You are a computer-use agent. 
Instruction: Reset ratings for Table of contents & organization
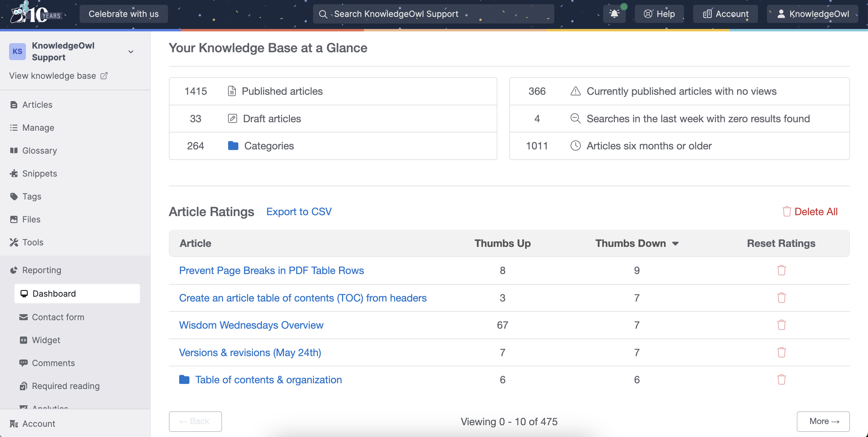(781, 380)
